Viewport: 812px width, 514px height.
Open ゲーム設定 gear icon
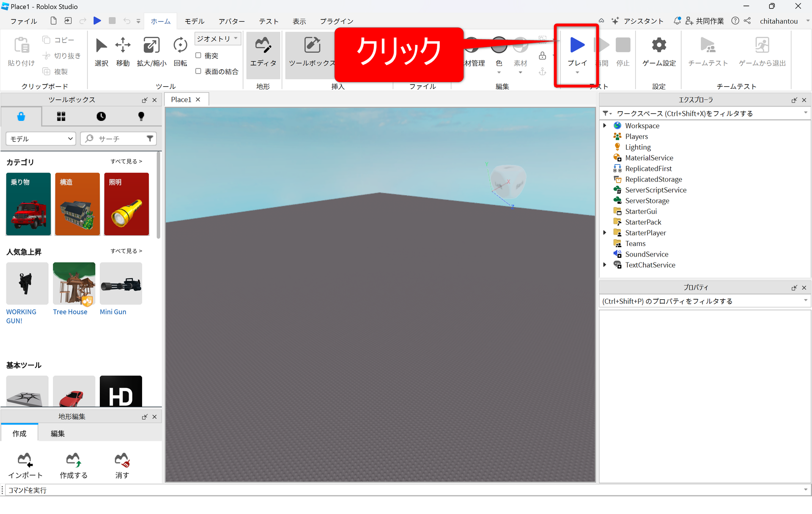pyautogui.click(x=658, y=46)
